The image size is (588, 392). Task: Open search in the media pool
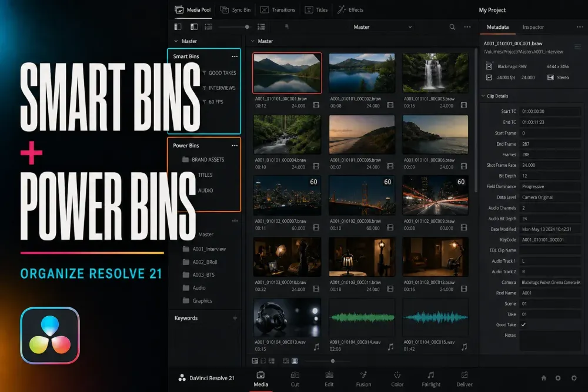coord(452,27)
